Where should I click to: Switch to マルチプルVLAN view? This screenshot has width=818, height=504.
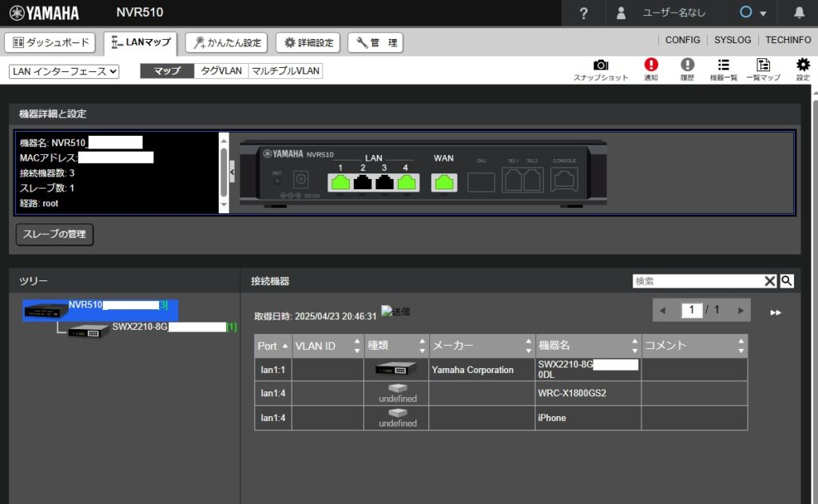[285, 71]
